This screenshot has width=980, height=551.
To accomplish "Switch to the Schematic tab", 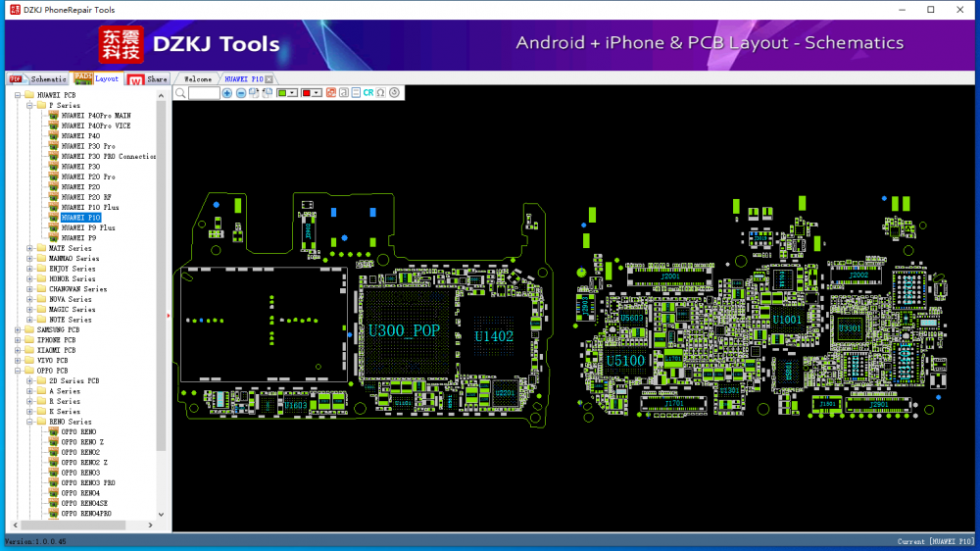I will pyautogui.click(x=38, y=78).
